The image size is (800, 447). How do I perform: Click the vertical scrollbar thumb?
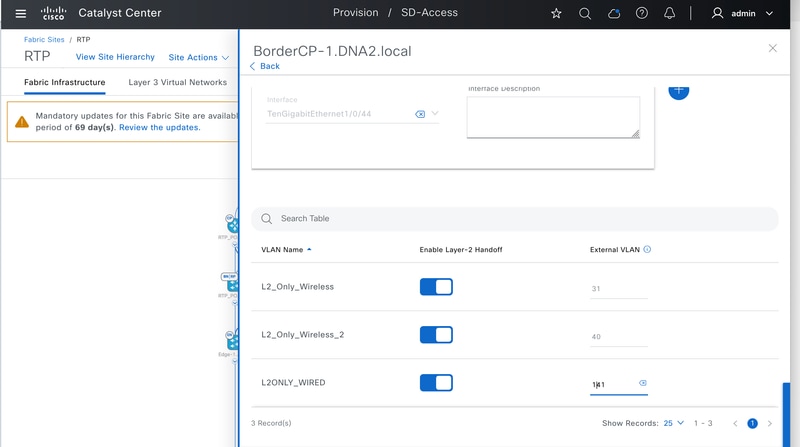tap(786, 414)
